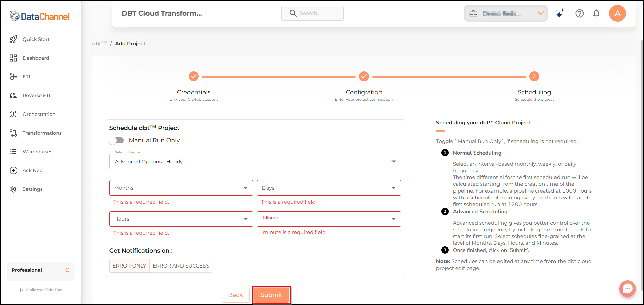Click the Orchestration icon

coord(13,114)
